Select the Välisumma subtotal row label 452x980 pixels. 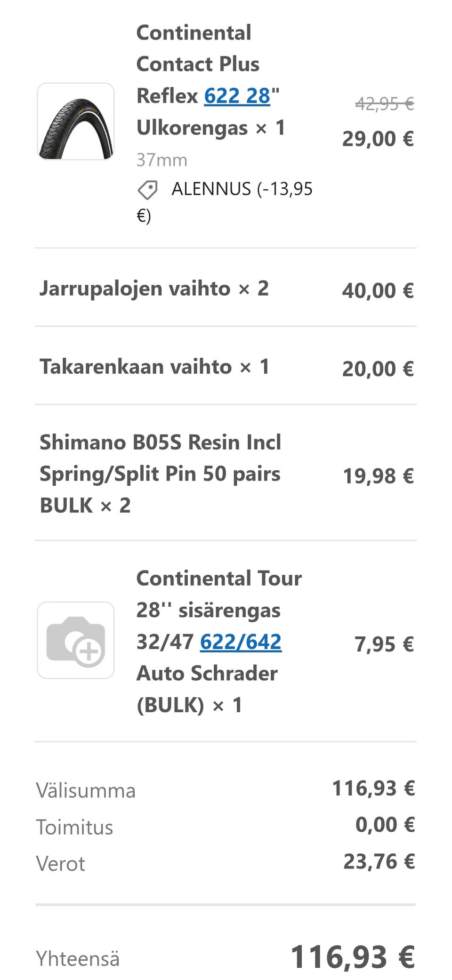86,791
